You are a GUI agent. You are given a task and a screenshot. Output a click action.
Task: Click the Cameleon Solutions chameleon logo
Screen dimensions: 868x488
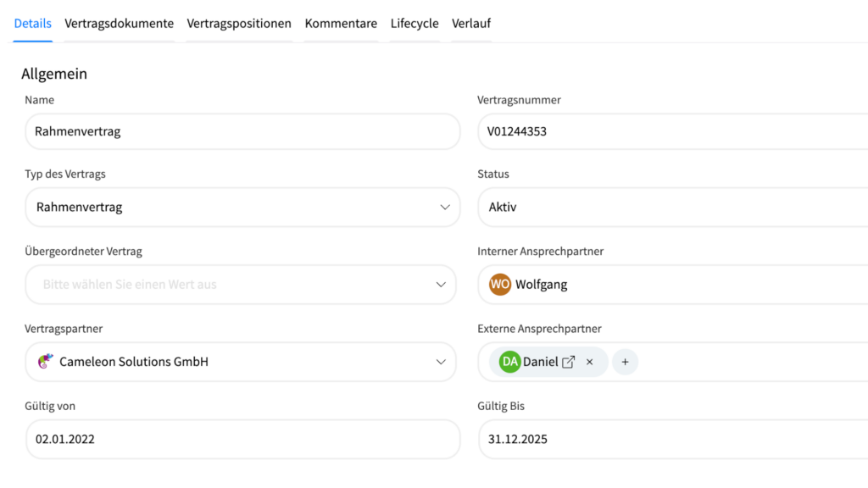coord(46,362)
